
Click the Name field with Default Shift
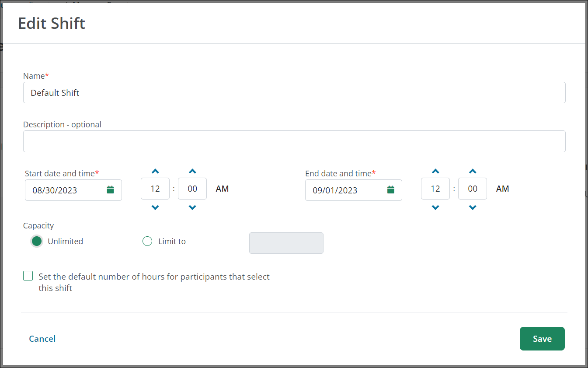[294, 93]
